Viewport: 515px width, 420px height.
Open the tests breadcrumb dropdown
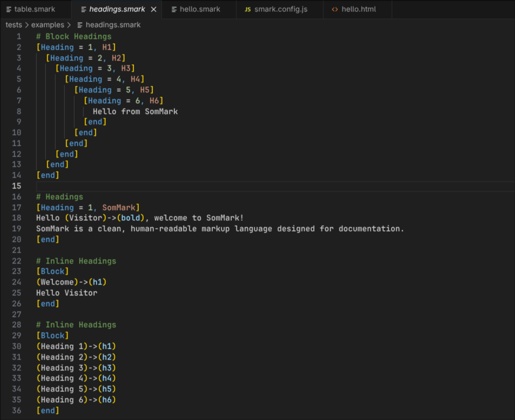14,24
